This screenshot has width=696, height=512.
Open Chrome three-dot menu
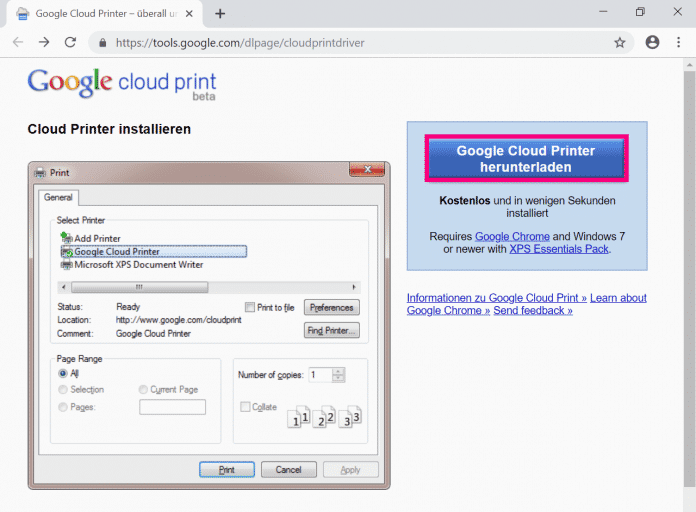677,43
